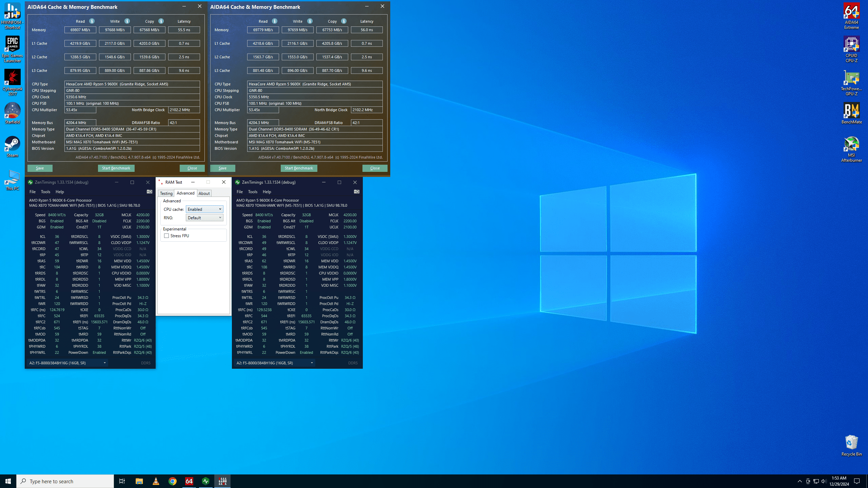Click Save in right AIDA64 benchmark window
The width and height of the screenshot is (868, 488).
(x=223, y=168)
